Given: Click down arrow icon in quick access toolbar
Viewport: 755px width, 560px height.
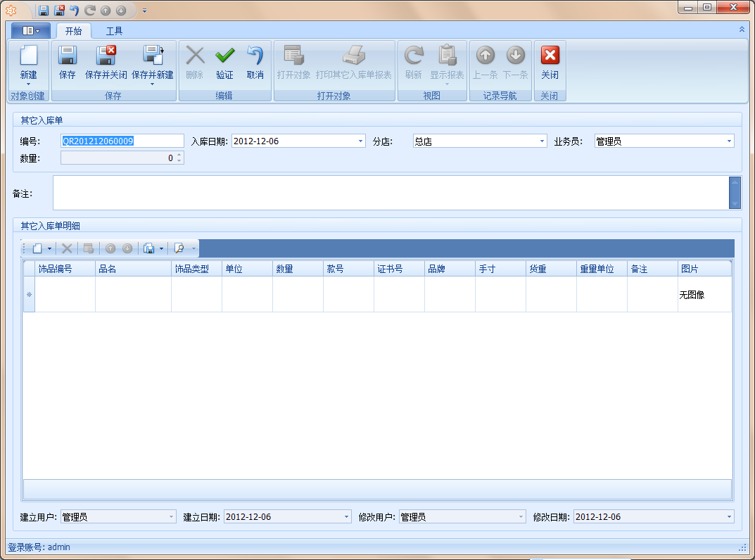Looking at the screenshot, I should 121,10.
